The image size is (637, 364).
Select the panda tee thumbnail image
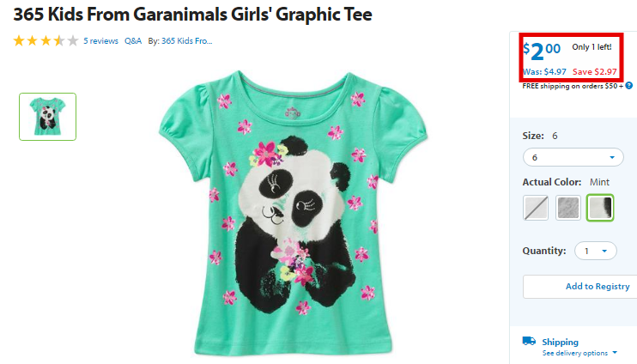(47, 117)
